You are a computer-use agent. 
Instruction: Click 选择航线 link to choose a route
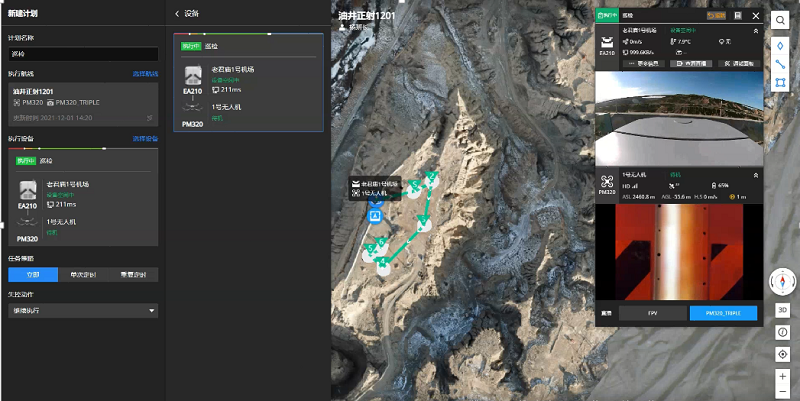click(145, 74)
